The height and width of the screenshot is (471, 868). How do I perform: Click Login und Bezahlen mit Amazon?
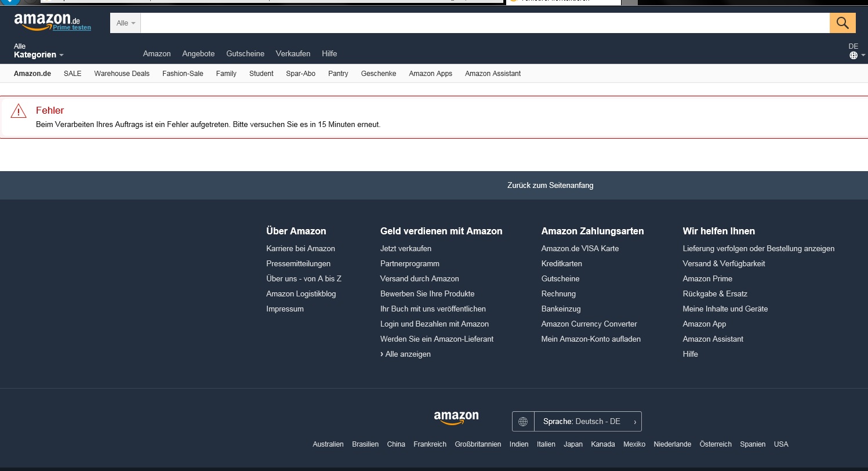[434, 324]
